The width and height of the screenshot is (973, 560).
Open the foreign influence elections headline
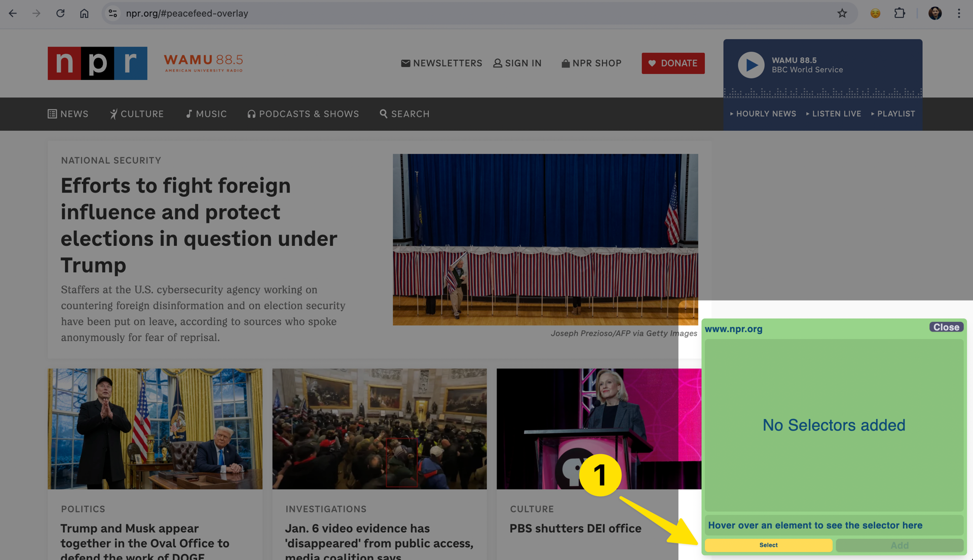point(199,225)
